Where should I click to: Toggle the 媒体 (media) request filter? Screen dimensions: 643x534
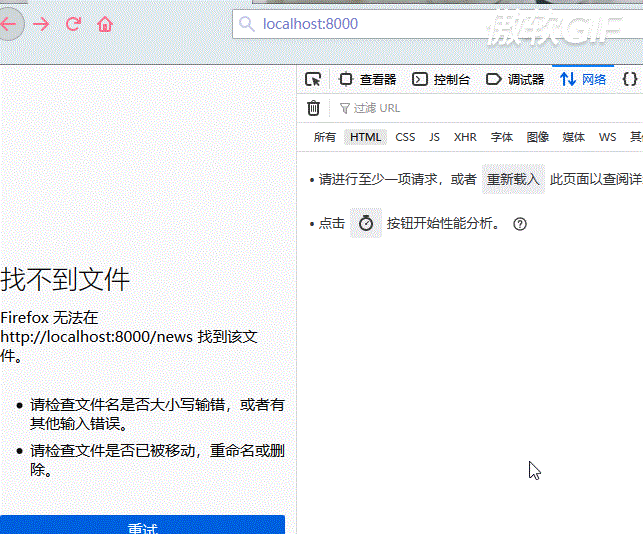pyautogui.click(x=573, y=137)
